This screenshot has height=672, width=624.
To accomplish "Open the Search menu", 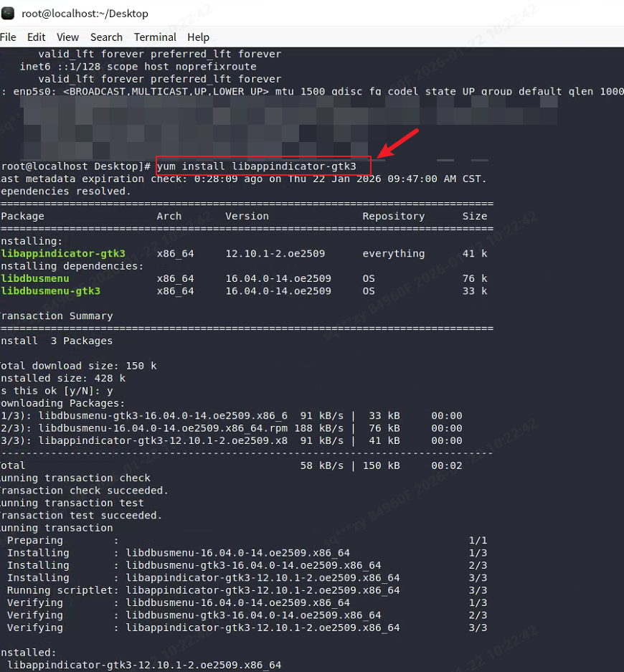I will [106, 37].
